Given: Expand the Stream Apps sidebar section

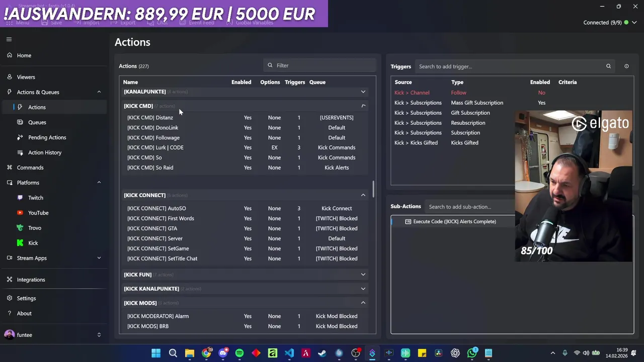Looking at the screenshot, I should coord(99,258).
